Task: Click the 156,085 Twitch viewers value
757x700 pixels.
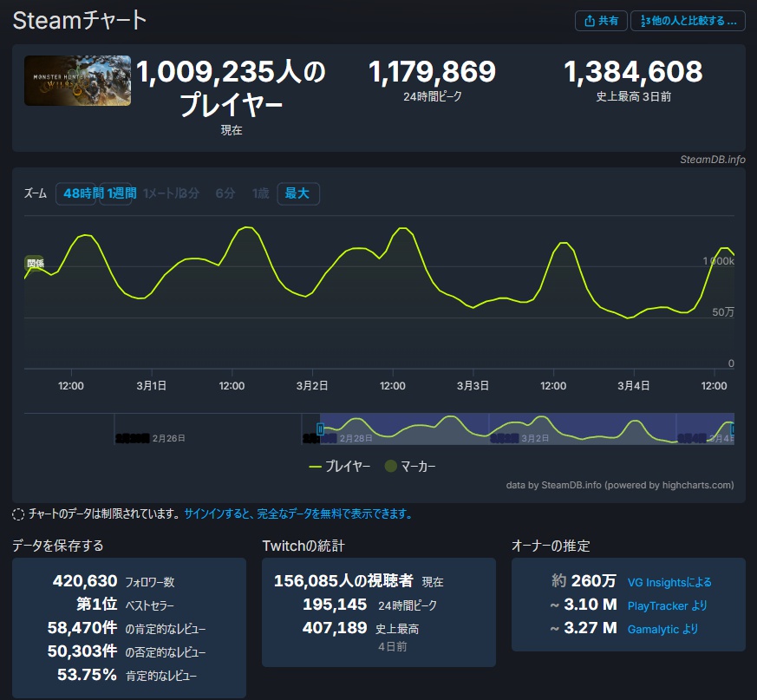Action: pyautogui.click(x=343, y=580)
